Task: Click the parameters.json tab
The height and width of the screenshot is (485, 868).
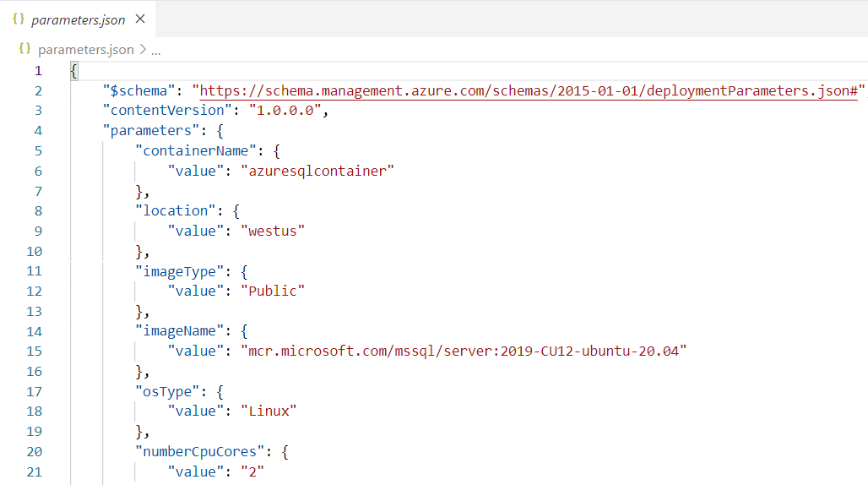Action: tap(78, 19)
